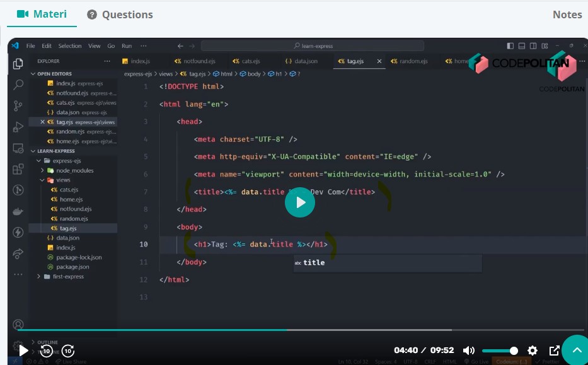Open Explorer more actions ellipsis

(107, 61)
